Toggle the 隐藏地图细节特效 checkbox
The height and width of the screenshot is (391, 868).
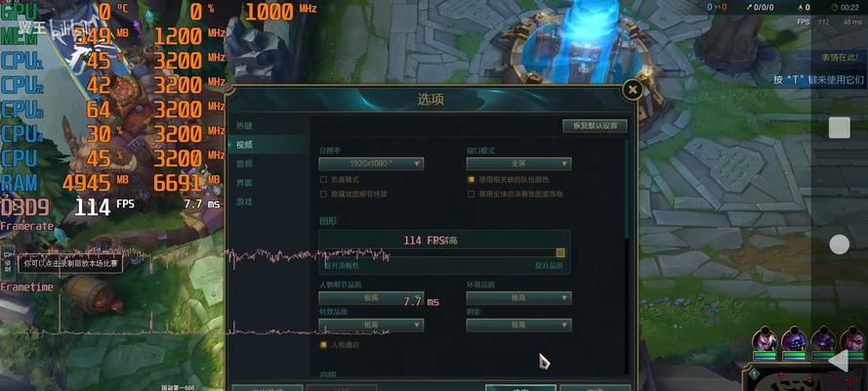[x=324, y=194]
